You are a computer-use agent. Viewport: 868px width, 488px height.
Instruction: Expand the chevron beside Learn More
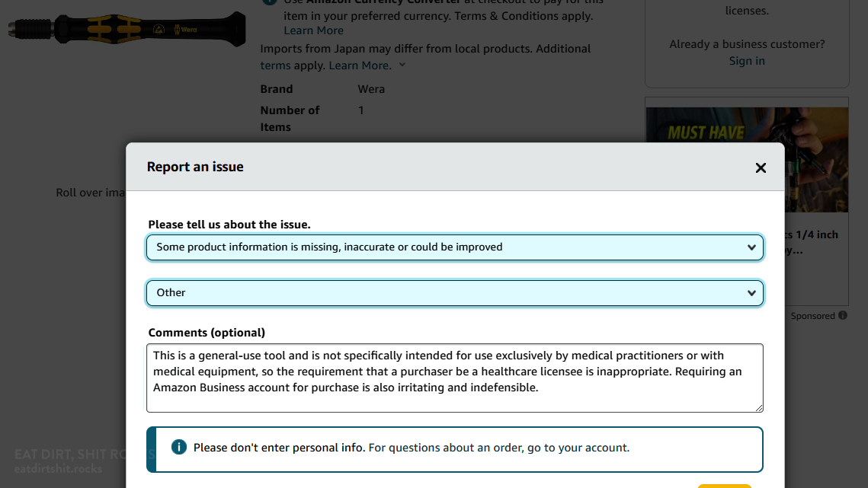point(402,65)
